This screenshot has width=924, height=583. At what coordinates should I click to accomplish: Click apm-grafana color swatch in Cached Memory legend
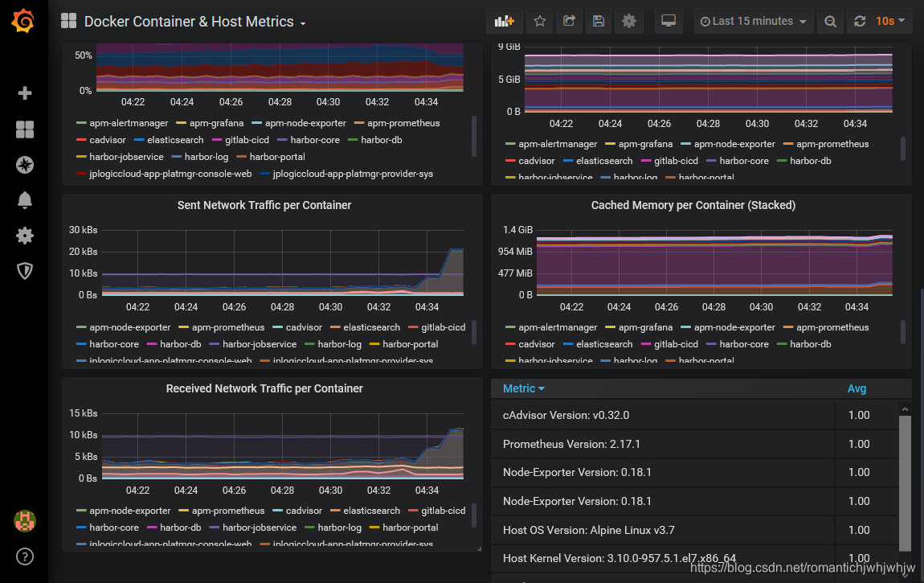point(611,327)
